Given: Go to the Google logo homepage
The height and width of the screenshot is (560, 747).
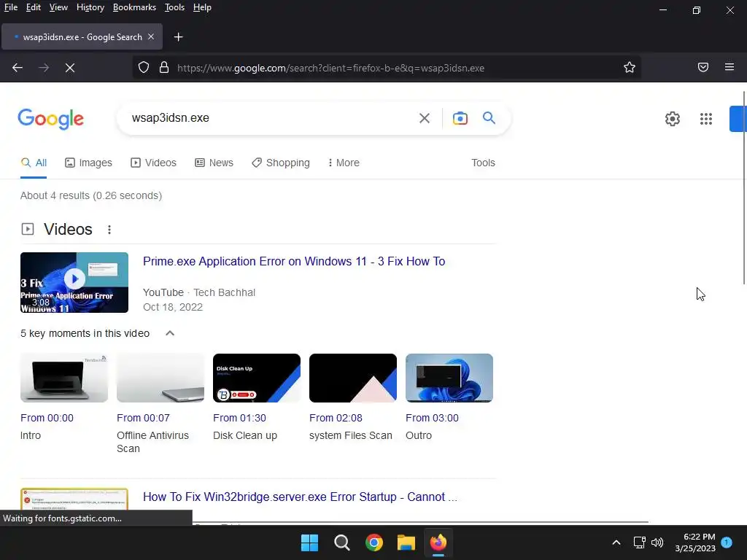Looking at the screenshot, I should pos(50,119).
